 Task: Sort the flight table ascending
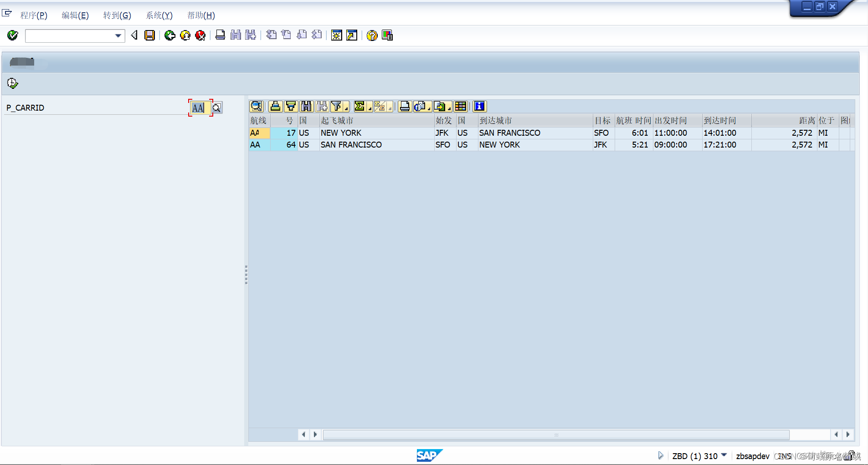(275, 106)
